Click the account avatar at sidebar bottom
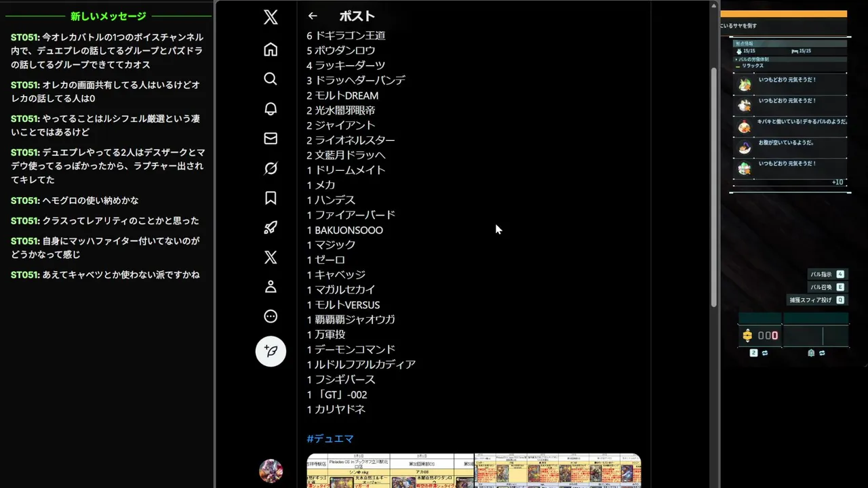 (x=271, y=470)
